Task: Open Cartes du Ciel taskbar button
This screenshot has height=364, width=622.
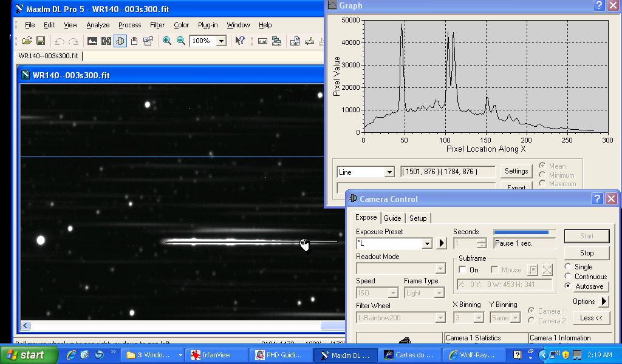Action: pyautogui.click(x=410, y=355)
